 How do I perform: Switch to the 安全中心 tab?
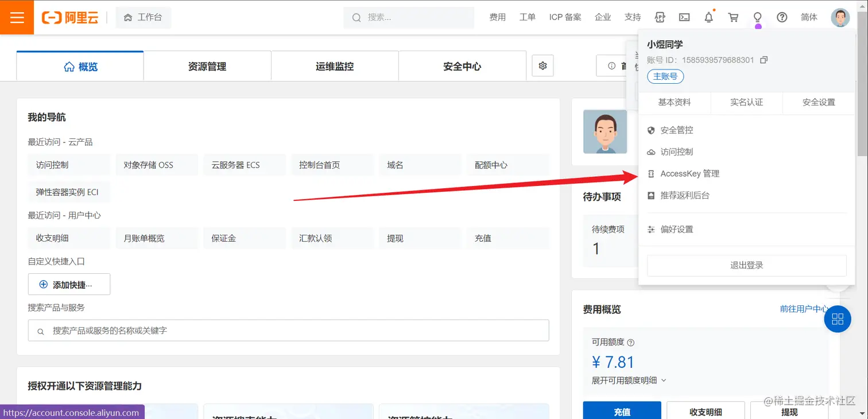(462, 67)
